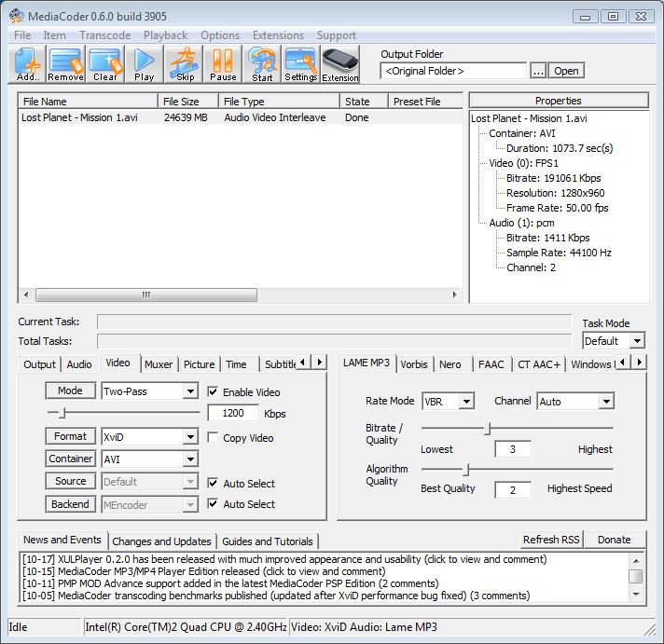The height and width of the screenshot is (644, 664).
Task: Click the Skip toolbar icon
Action: click(x=185, y=64)
